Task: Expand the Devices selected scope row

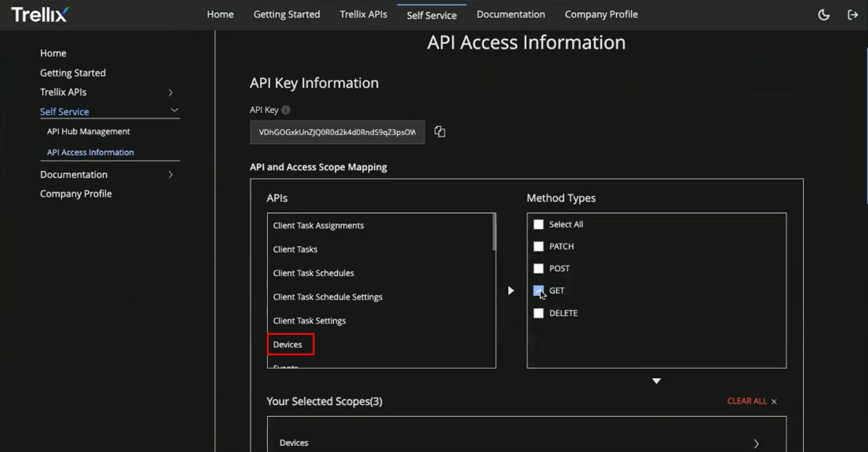Action: (x=756, y=443)
